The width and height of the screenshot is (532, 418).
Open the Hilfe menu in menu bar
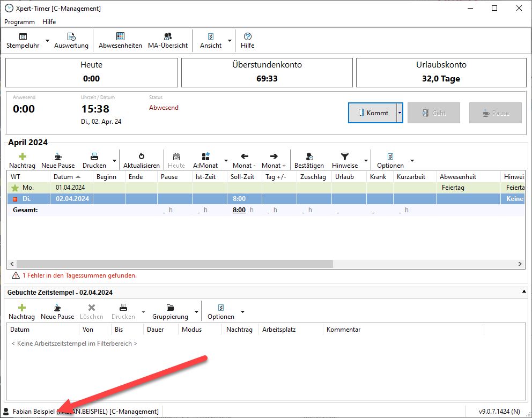(x=49, y=22)
